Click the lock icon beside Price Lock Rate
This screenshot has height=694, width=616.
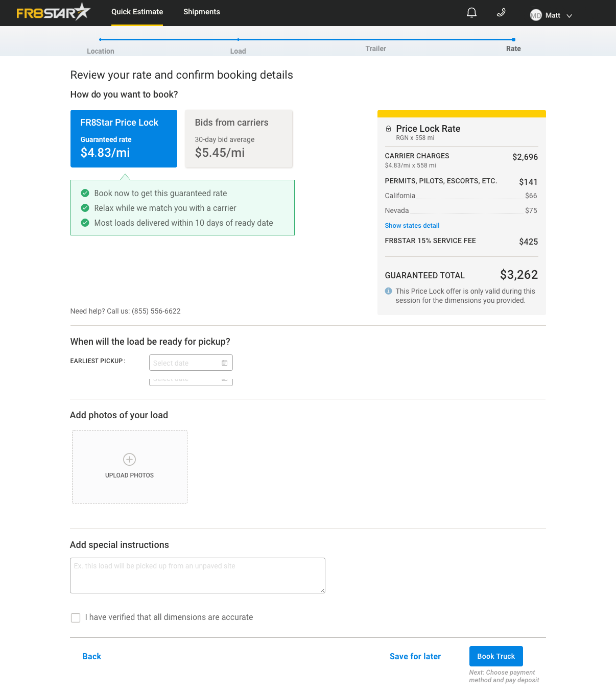(x=388, y=129)
